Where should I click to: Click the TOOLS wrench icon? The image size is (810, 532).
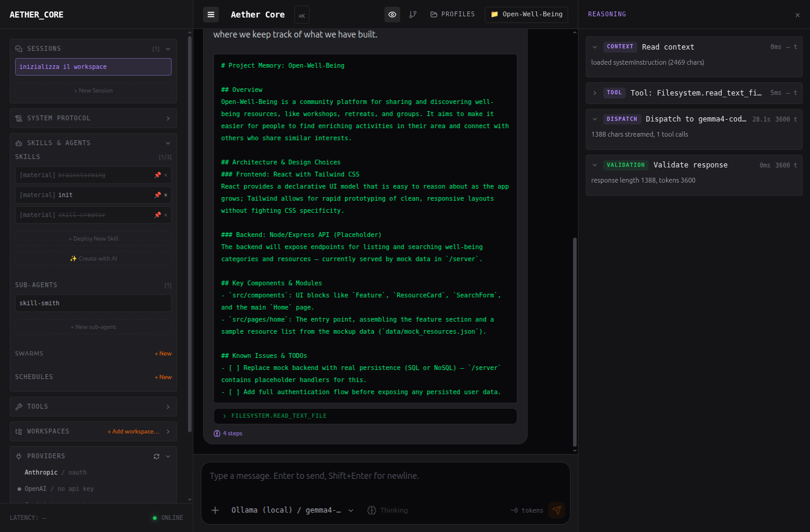(x=19, y=406)
